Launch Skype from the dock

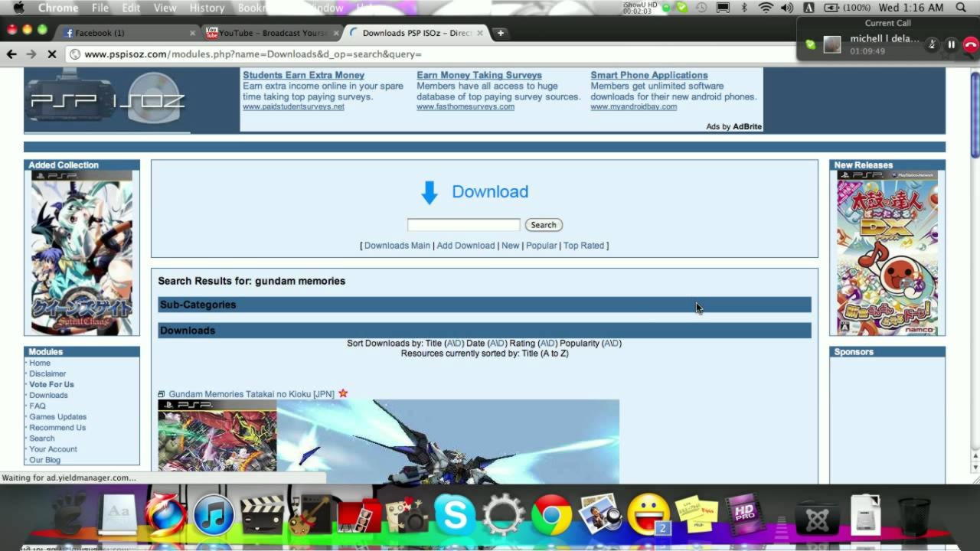(455, 514)
